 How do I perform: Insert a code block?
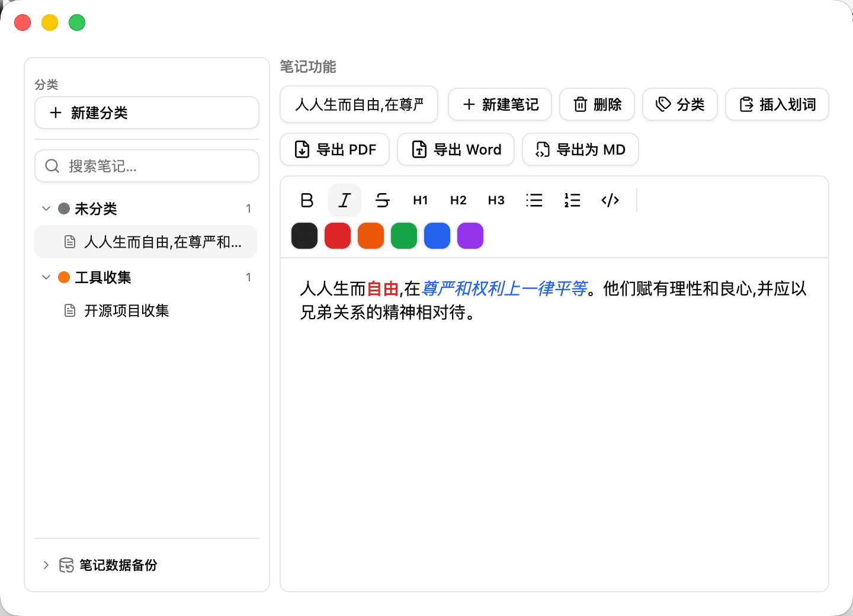point(610,200)
